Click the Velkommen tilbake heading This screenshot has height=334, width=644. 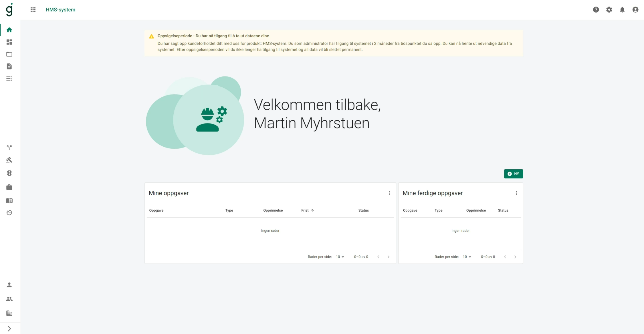click(317, 114)
